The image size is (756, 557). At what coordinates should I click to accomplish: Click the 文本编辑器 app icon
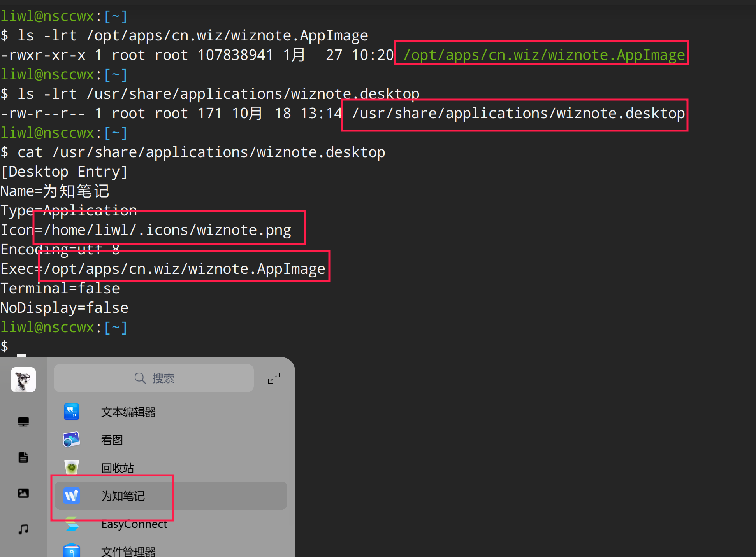pyautogui.click(x=72, y=412)
